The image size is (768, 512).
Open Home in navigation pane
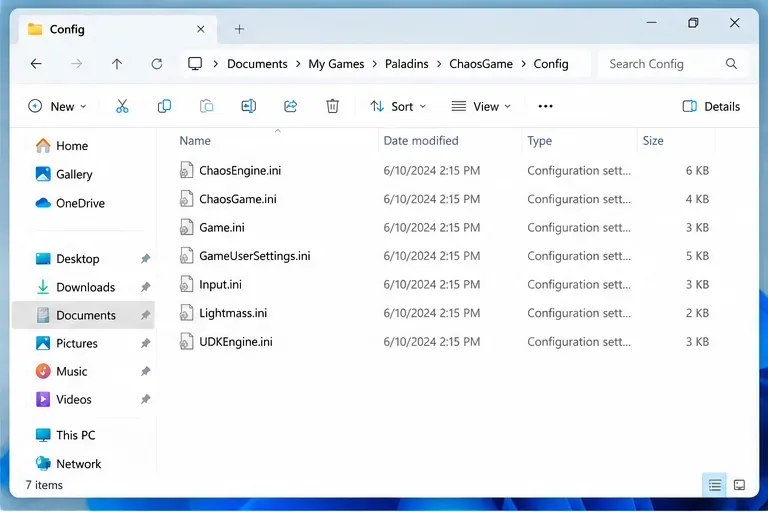coord(72,146)
